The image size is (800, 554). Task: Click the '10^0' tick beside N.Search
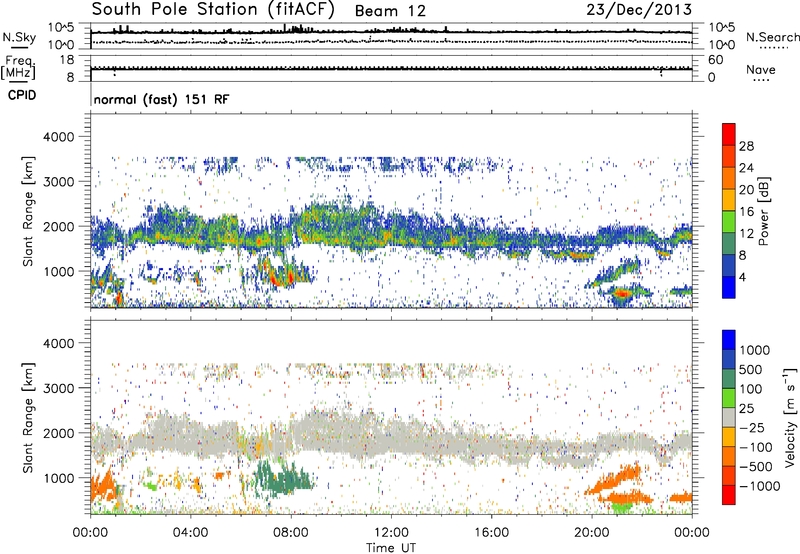click(x=721, y=45)
